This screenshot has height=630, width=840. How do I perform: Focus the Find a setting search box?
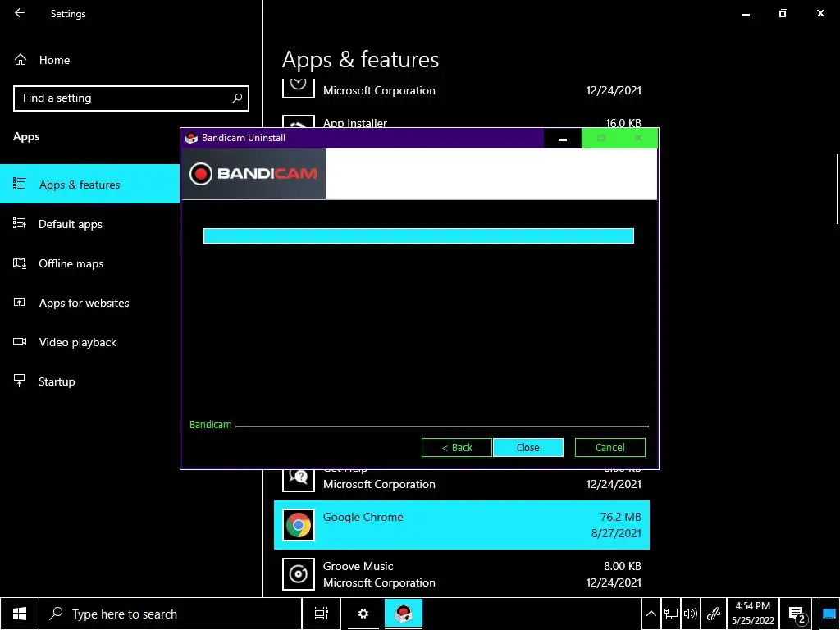click(x=130, y=98)
